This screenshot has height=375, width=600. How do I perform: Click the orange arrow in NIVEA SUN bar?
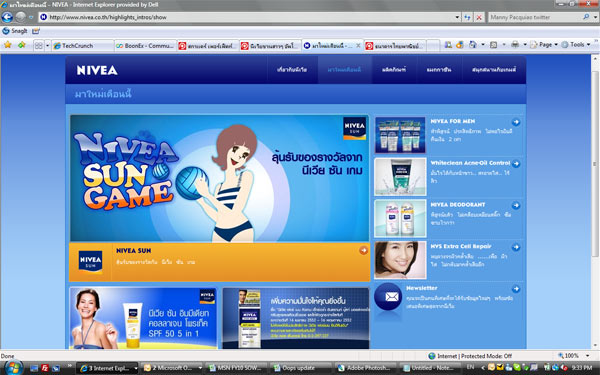[363, 250]
